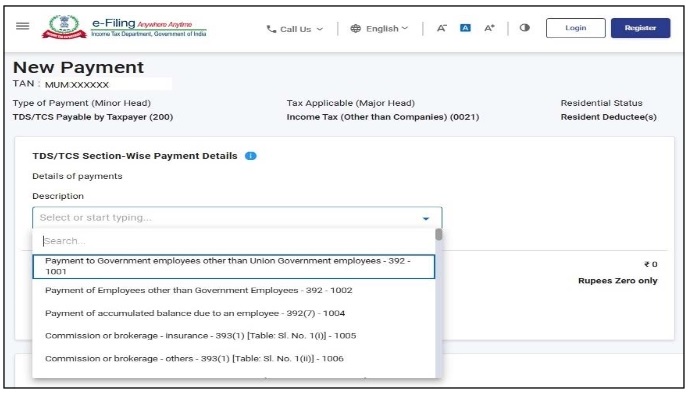Click the info icon beside Section-Wise Payment Details

pos(250,156)
